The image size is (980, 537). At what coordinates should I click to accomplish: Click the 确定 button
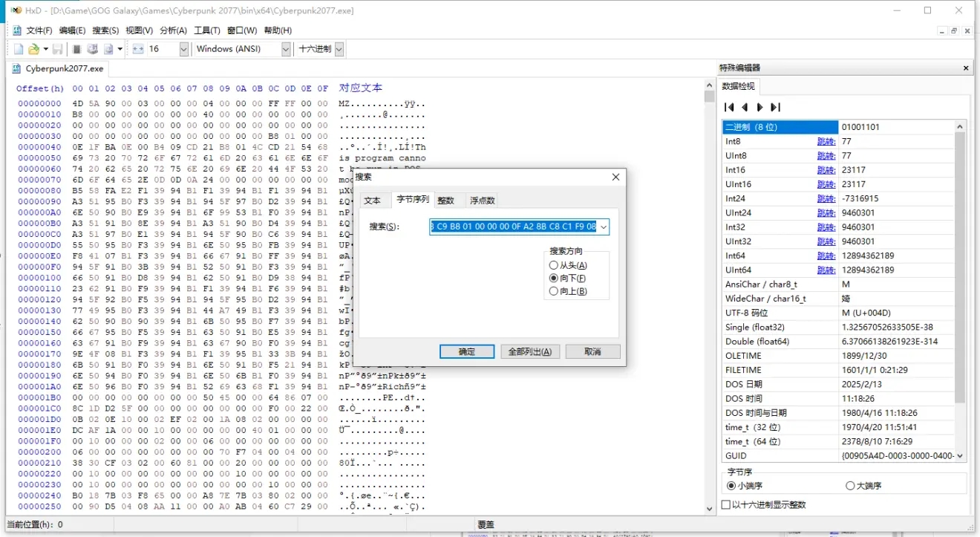point(467,351)
